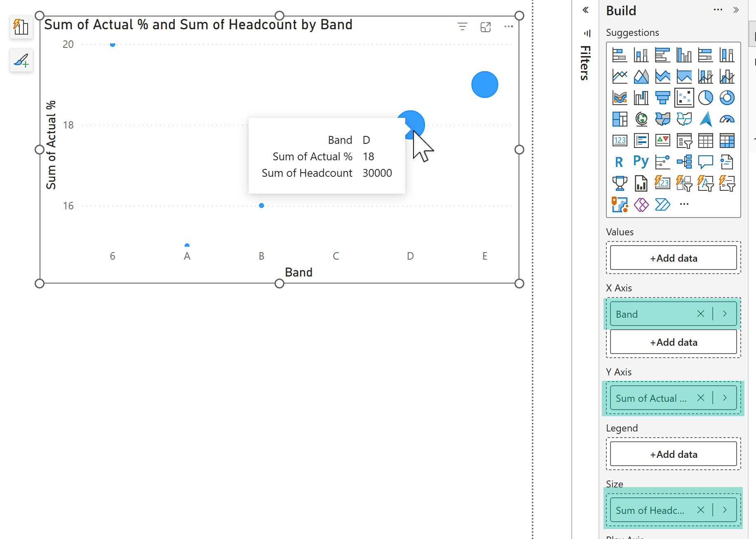Open the format visual paintbrush button
The height and width of the screenshot is (539, 756).
(21, 60)
